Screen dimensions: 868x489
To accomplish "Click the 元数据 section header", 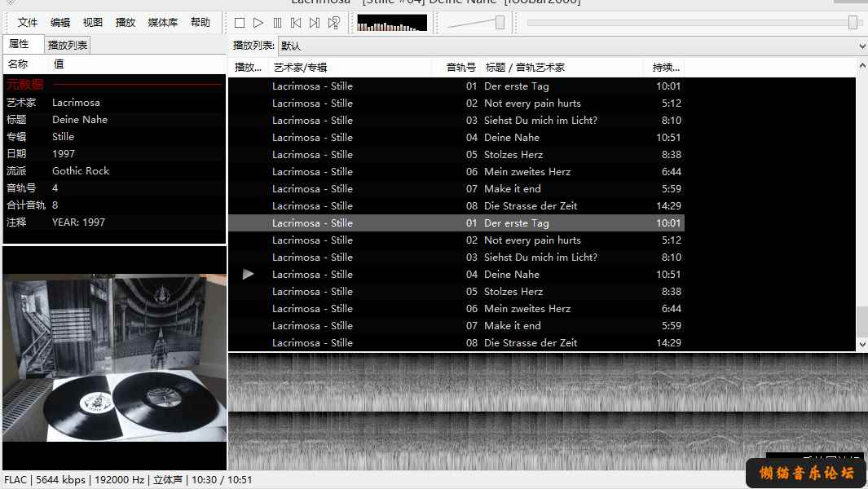I will [x=114, y=85].
